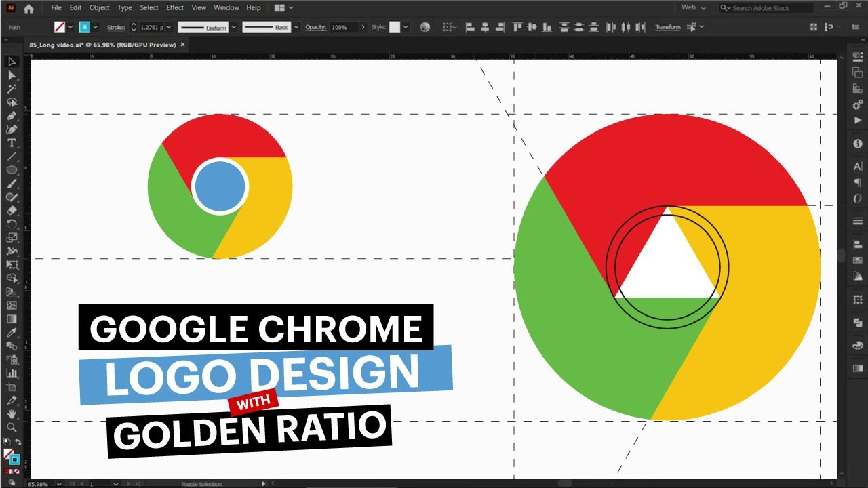Viewport: 868px width, 488px height.
Task: Select the Paintbrush tool
Action: tap(12, 184)
